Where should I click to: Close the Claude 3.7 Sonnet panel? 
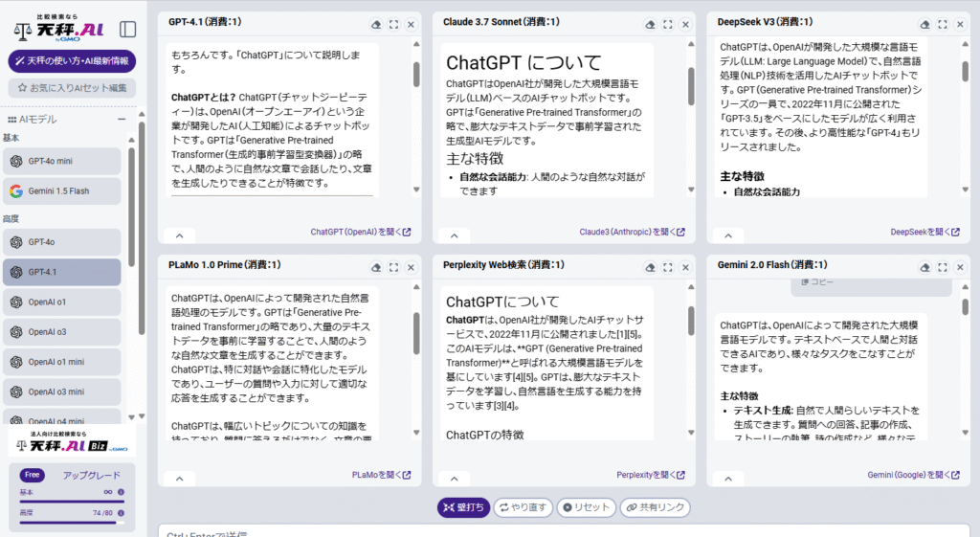[685, 24]
